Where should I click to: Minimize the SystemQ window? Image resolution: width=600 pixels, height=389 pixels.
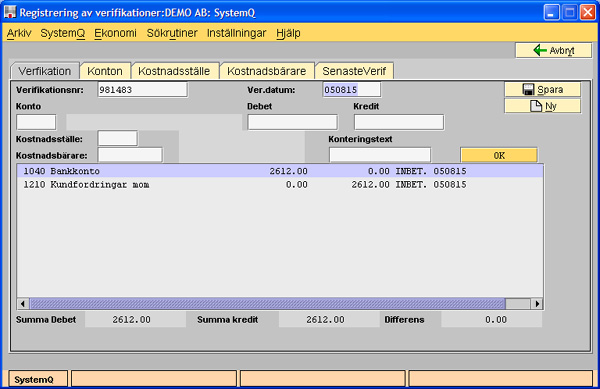coord(551,12)
